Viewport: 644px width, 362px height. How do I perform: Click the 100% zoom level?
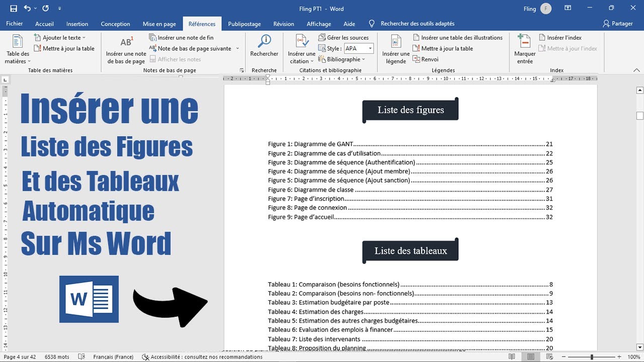point(633,357)
